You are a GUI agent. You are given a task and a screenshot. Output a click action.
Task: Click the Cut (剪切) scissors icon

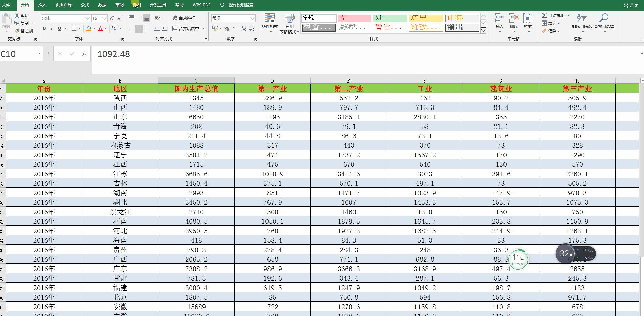(17, 15)
